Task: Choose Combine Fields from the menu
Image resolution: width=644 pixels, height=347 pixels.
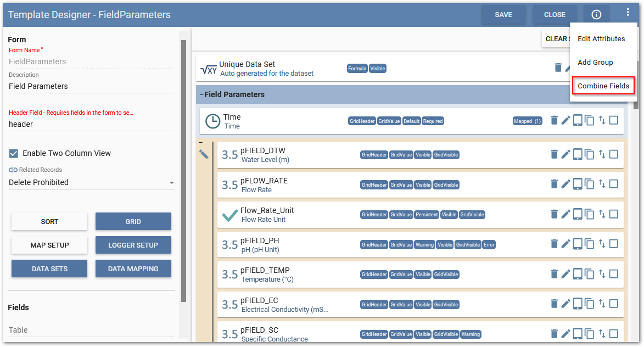Action: [x=602, y=86]
